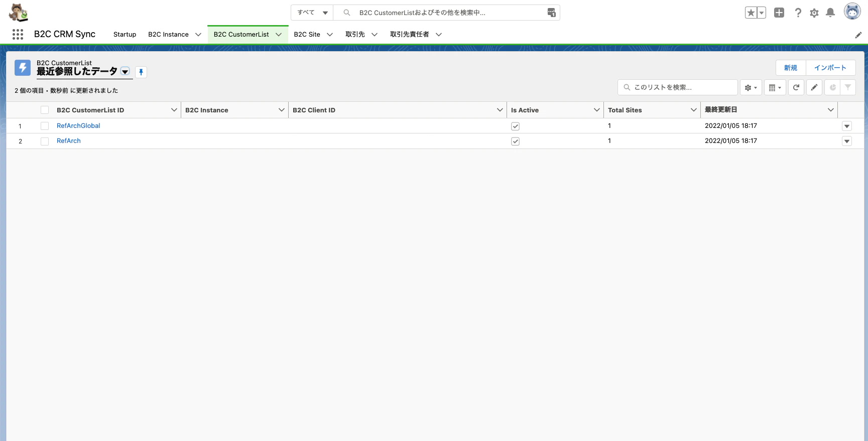This screenshot has height=441, width=868.
Task: Expand the B2C CustomerList tab menu chevron
Action: (x=279, y=35)
